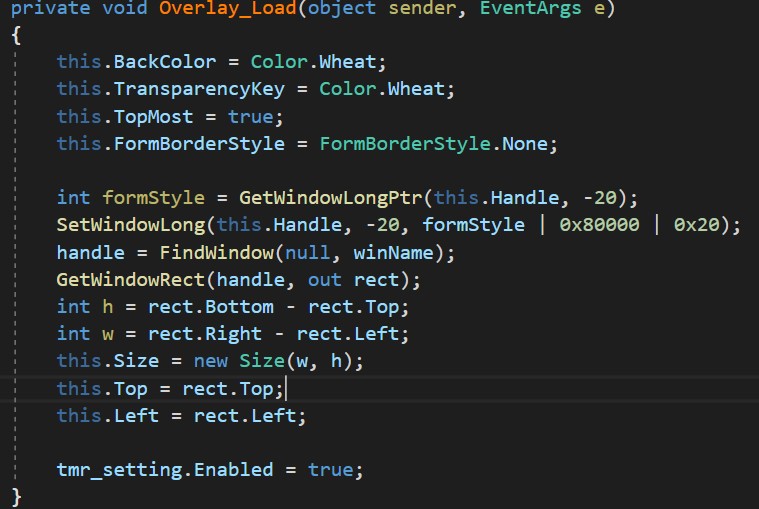
Task: Click the EventArgs parameter type
Action: click(x=531, y=8)
